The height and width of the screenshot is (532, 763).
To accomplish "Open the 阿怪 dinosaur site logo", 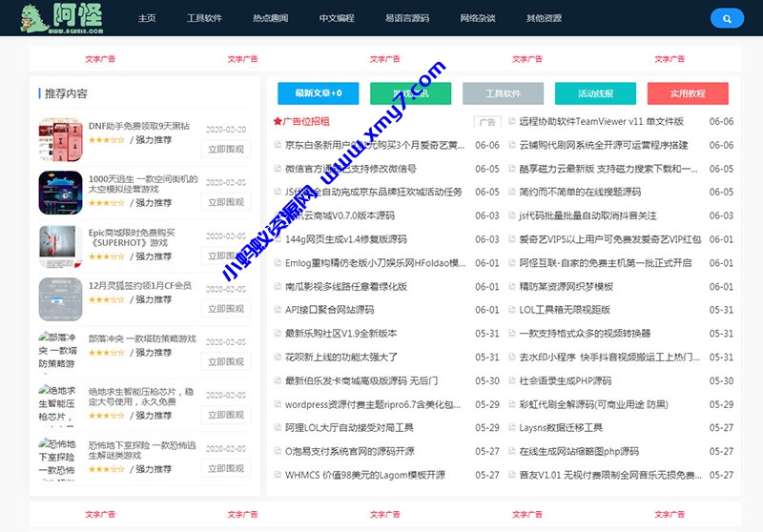I will pyautogui.click(x=62, y=18).
